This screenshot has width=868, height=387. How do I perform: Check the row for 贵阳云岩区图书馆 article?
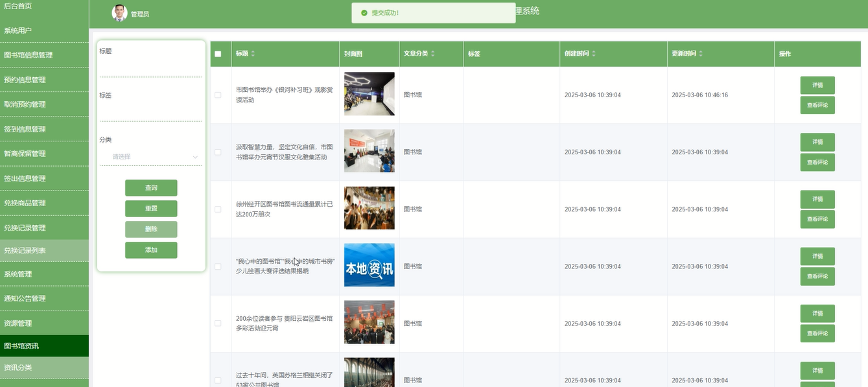[x=218, y=323]
